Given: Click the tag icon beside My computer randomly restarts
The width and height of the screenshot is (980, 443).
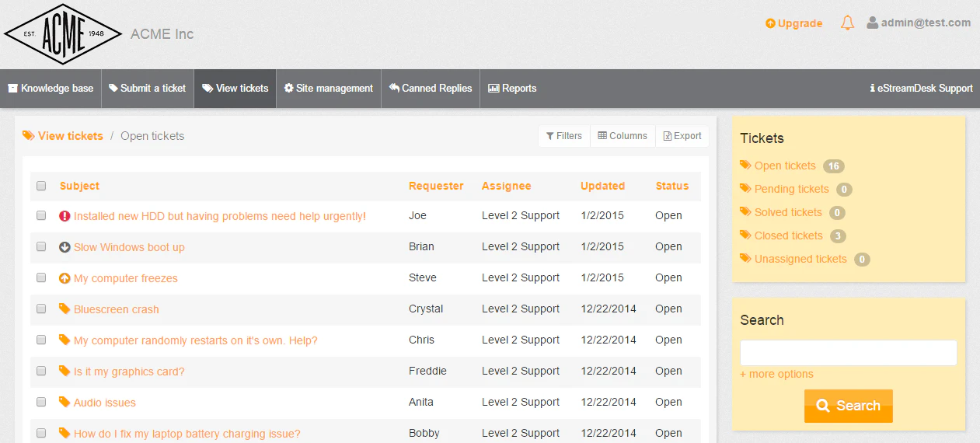Looking at the screenshot, I should click(x=65, y=340).
